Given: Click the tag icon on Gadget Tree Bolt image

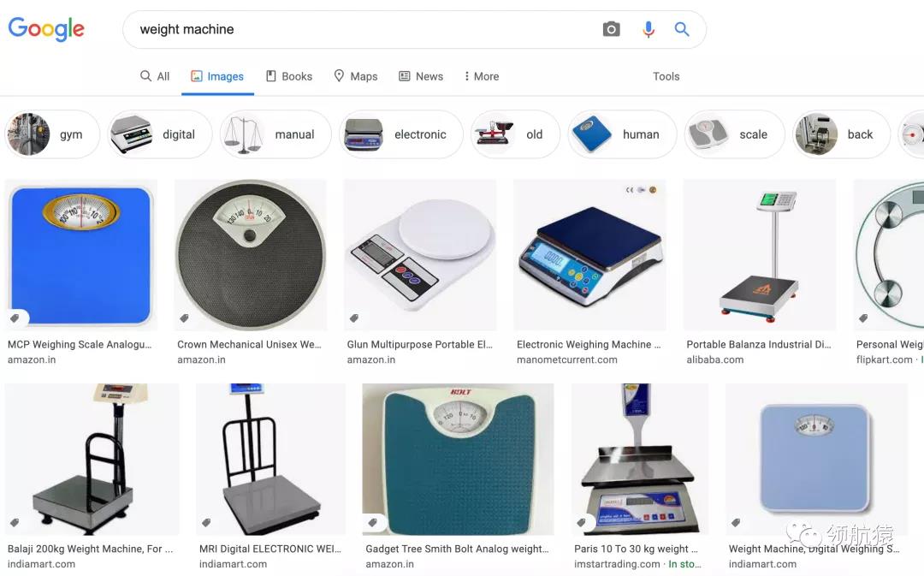Looking at the screenshot, I should (x=373, y=522).
